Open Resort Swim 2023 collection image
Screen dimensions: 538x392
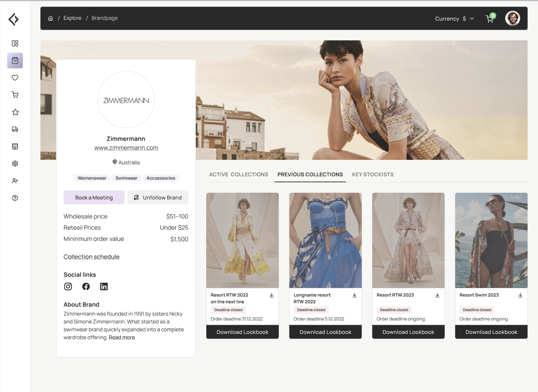(x=491, y=241)
